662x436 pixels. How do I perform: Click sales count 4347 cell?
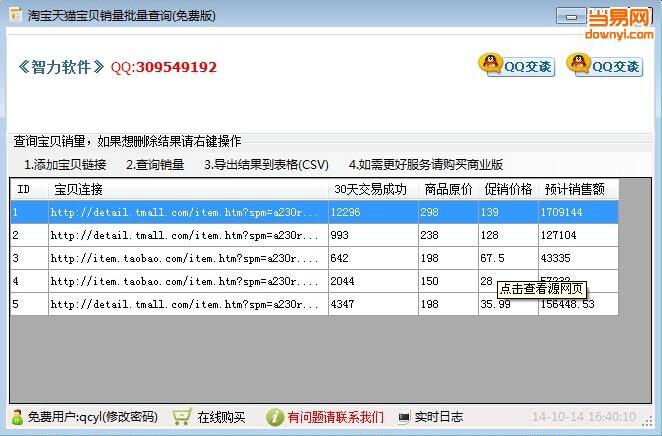point(373,304)
